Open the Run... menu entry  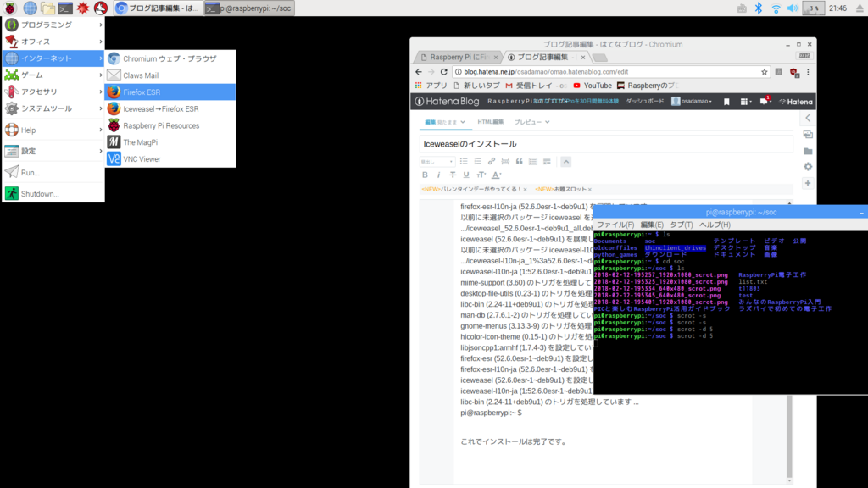tap(53, 172)
